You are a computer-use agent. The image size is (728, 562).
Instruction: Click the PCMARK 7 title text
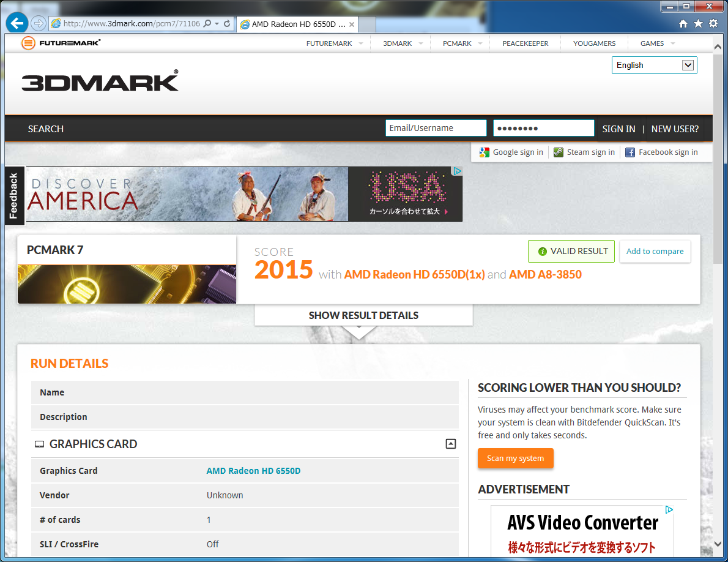click(55, 250)
